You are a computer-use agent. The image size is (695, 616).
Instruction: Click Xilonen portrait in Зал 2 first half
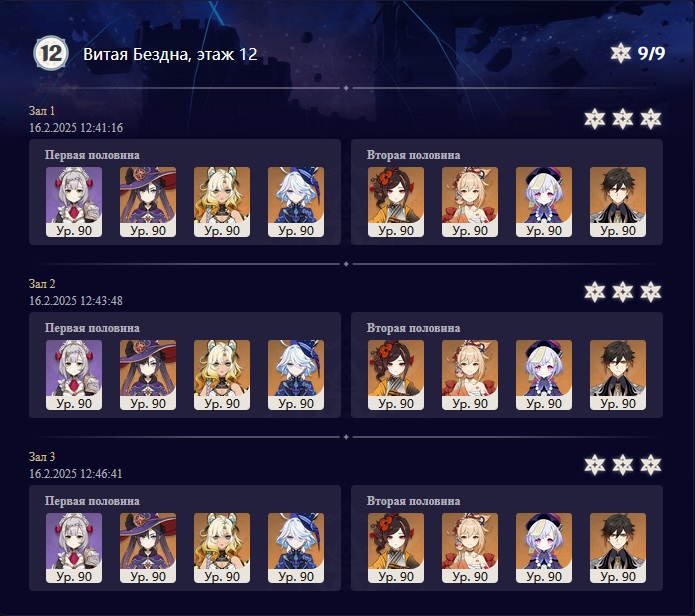(222, 375)
